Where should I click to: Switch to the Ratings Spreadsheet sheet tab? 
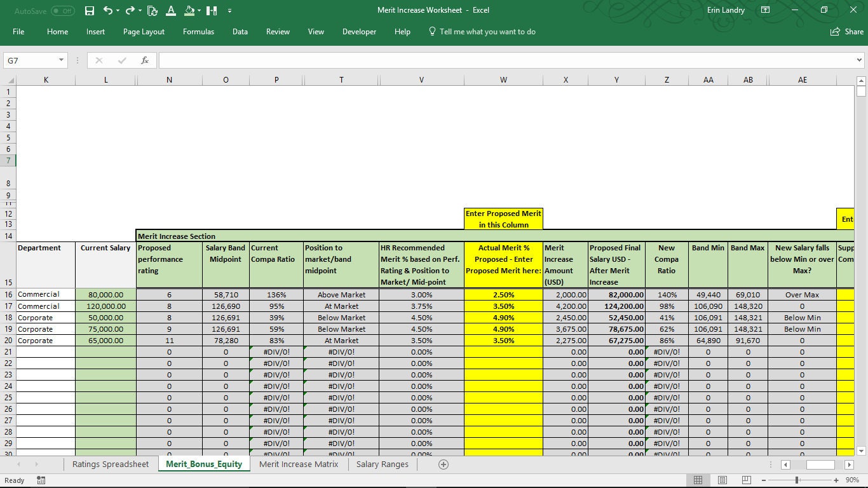point(111,464)
